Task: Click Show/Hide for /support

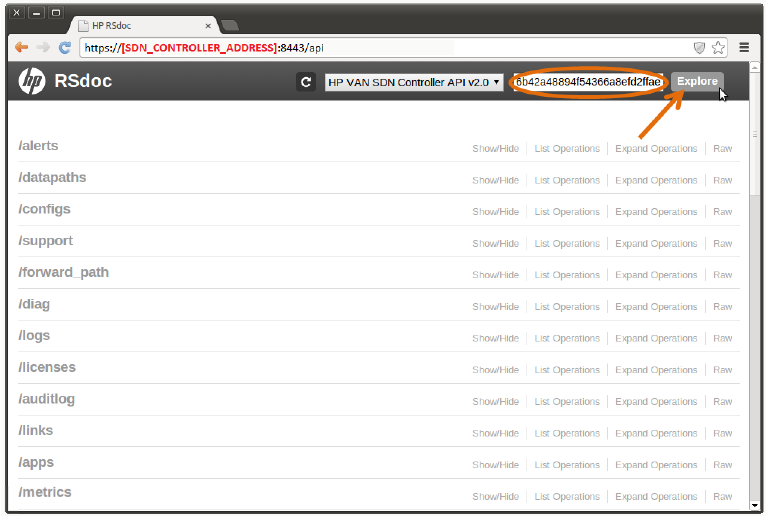Action: tap(496, 244)
